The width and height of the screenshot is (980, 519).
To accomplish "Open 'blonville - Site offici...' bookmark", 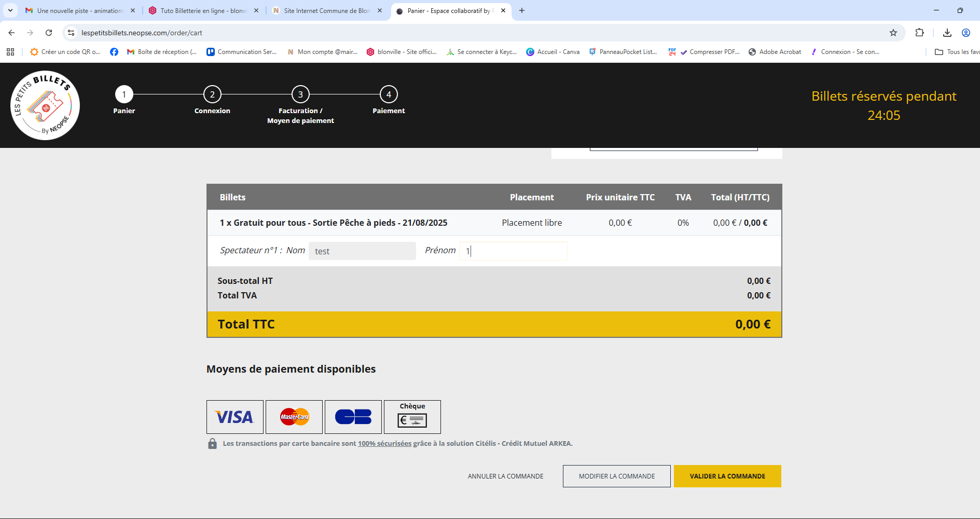I will pyautogui.click(x=402, y=52).
